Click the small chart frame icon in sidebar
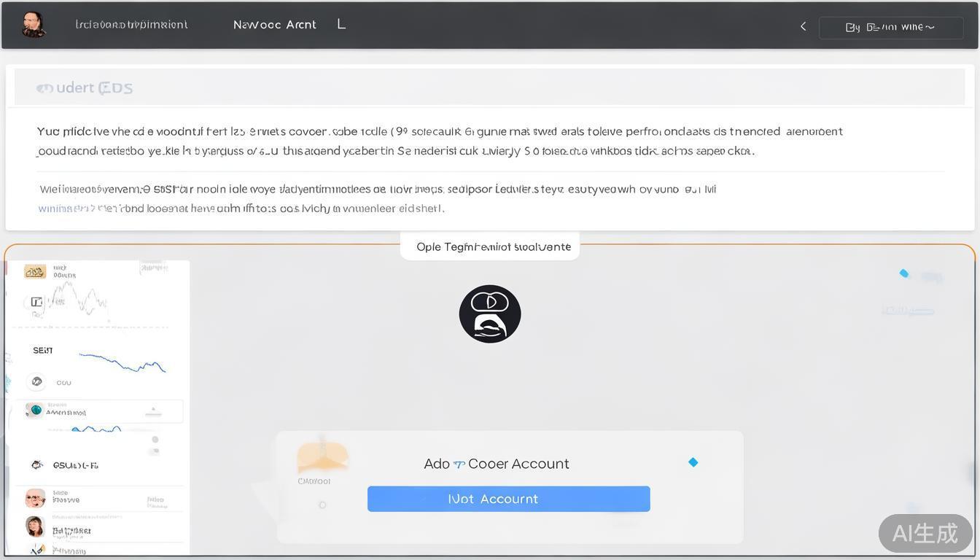Image resolution: width=980 pixels, height=560 pixels. (x=36, y=301)
